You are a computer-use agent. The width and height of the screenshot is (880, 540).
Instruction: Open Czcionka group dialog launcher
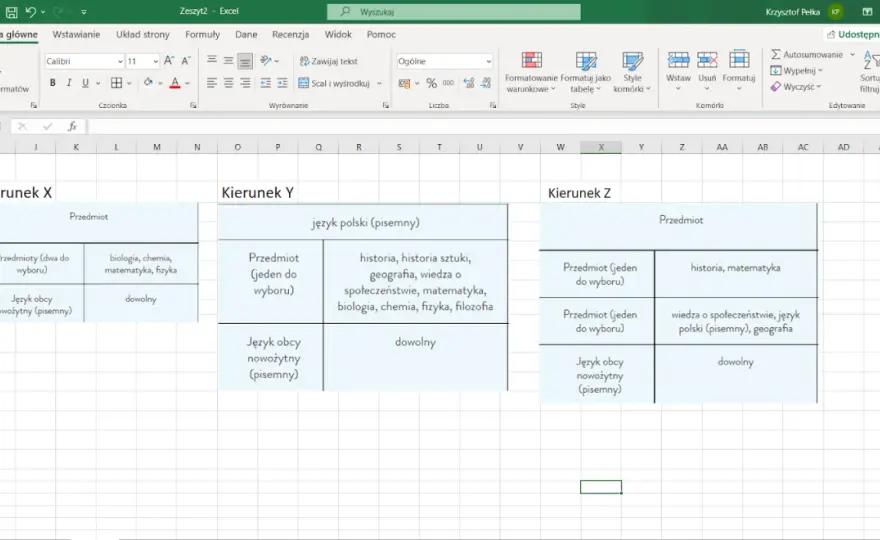tap(193, 105)
